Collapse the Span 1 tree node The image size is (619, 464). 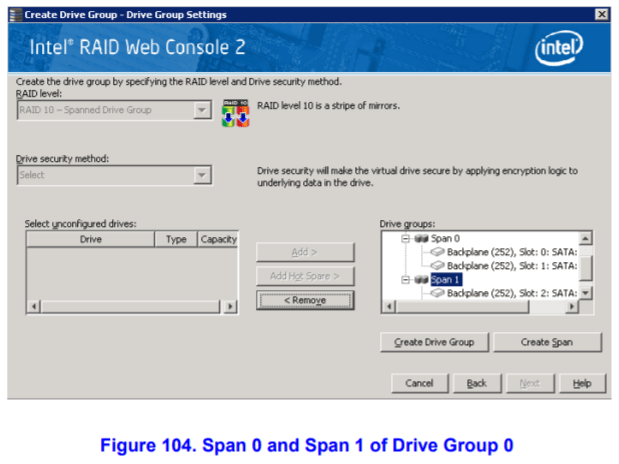(x=405, y=280)
